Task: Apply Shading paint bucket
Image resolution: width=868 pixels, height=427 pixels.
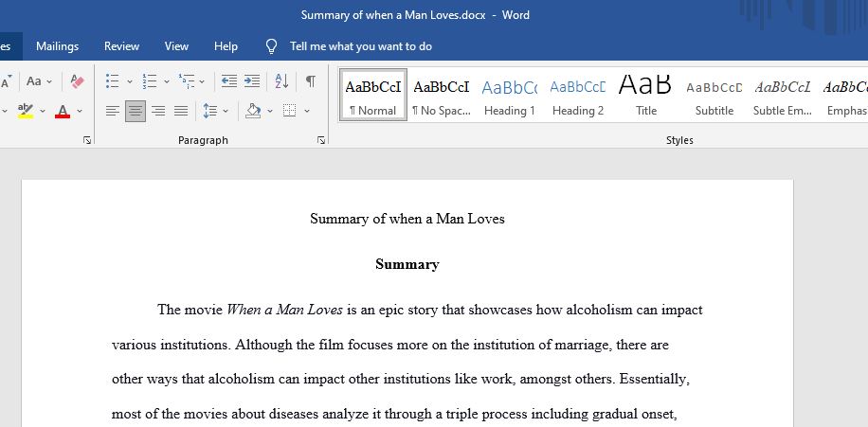Action: (253, 111)
